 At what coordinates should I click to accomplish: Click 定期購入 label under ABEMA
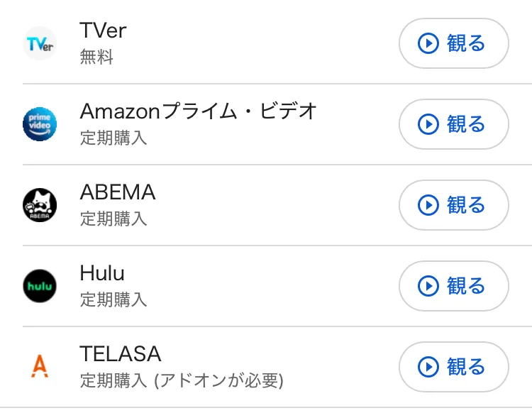click(x=113, y=219)
